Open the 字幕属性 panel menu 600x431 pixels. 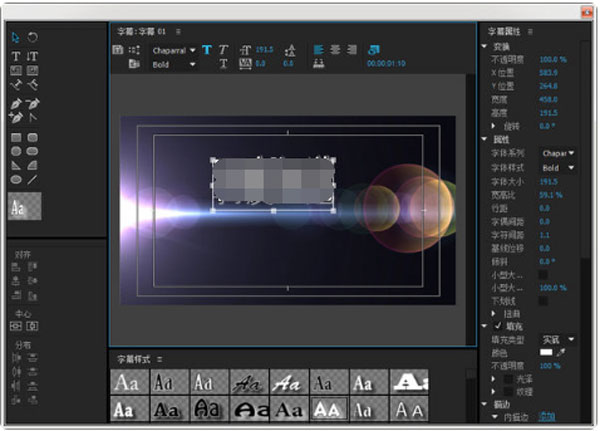tap(530, 32)
